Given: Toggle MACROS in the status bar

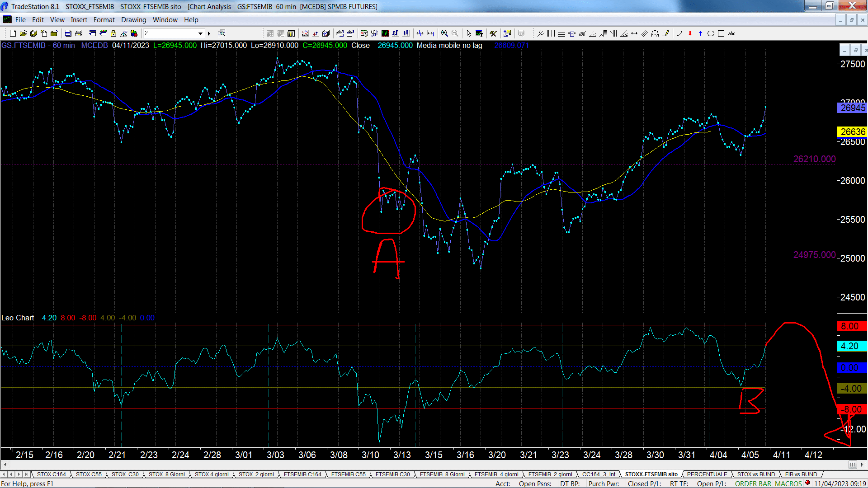Looking at the screenshot, I should 788,483.
